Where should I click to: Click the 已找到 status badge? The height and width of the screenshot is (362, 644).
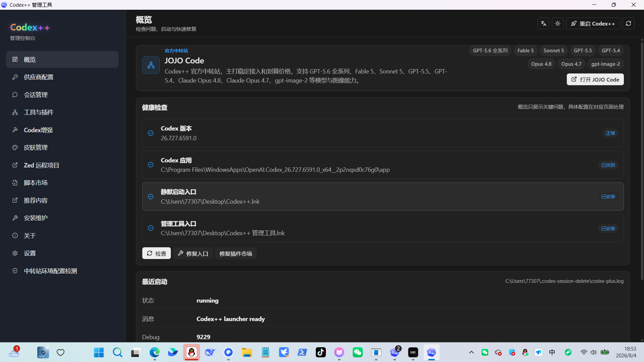pyautogui.click(x=608, y=165)
